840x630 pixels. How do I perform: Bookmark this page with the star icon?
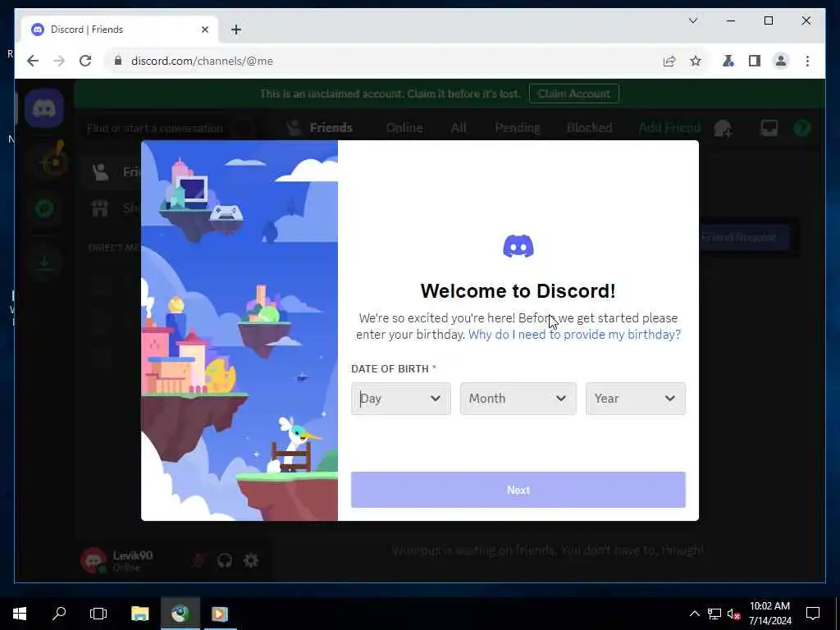(x=696, y=61)
